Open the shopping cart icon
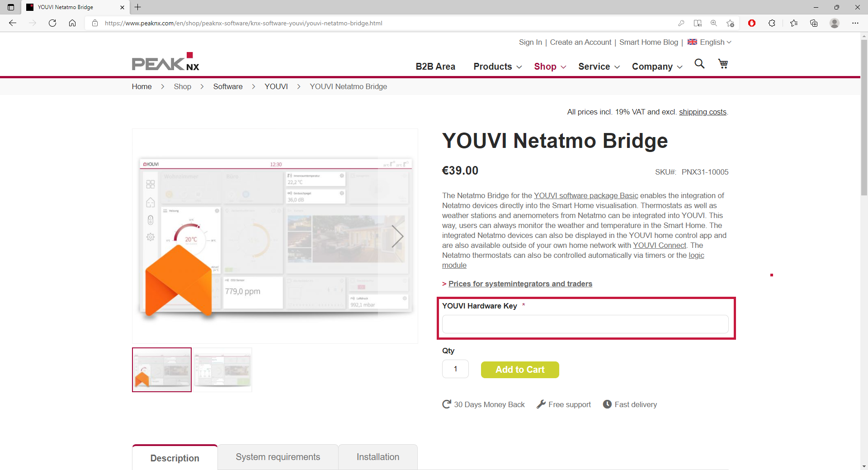 point(723,64)
